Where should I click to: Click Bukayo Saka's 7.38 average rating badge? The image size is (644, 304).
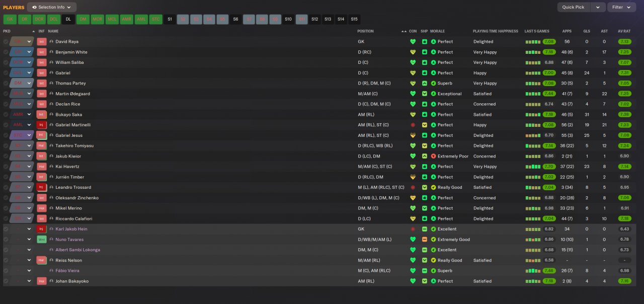[624, 115]
